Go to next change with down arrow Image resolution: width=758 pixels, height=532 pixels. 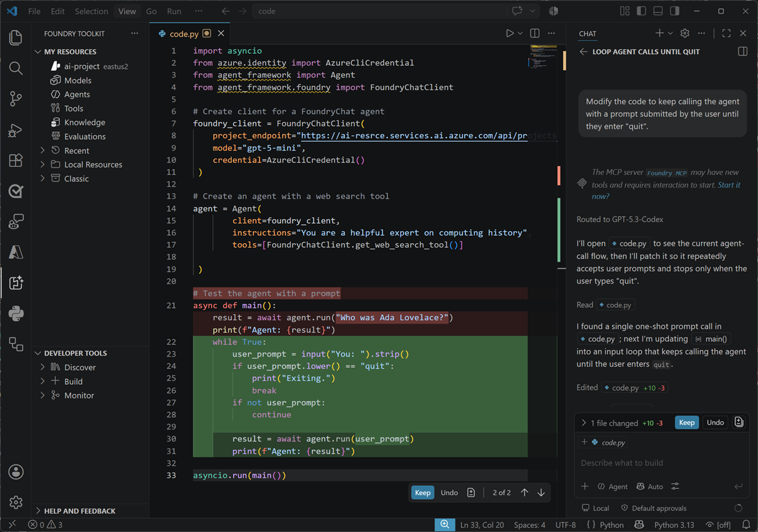coord(541,493)
